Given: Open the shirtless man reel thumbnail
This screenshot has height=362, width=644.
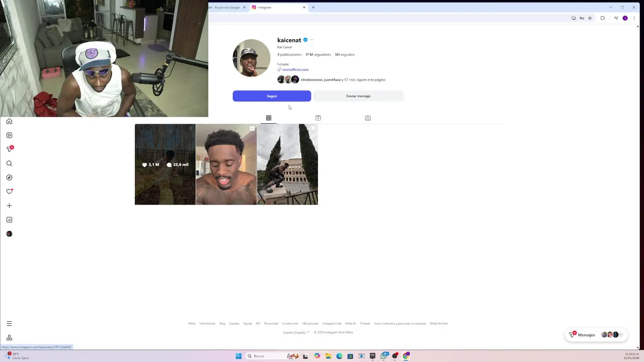Looking at the screenshot, I should pyautogui.click(x=226, y=164).
